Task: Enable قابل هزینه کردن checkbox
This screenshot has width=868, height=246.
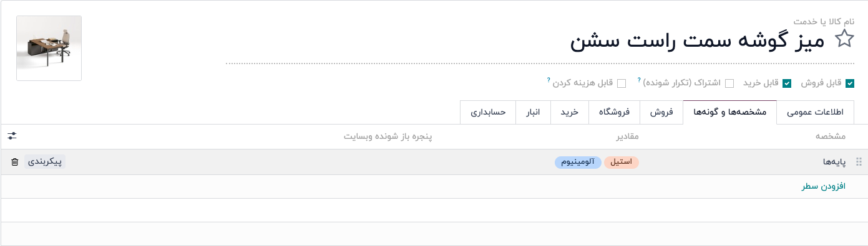Action: pyautogui.click(x=622, y=83)
